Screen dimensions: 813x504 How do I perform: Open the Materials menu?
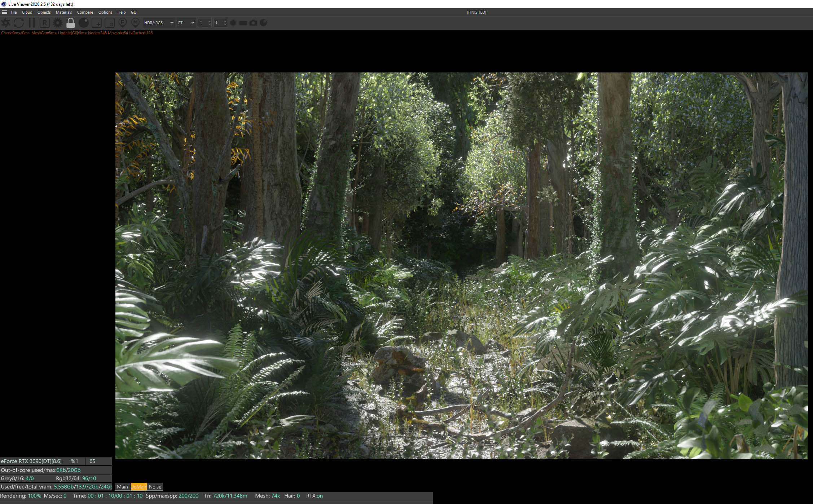click(64, 12)
